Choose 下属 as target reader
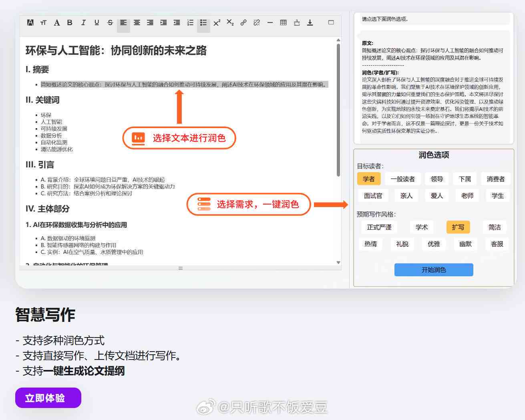Image resolution: width=525 pixels, height=420 pixels. pyautogui.click(x=465, y=179)
